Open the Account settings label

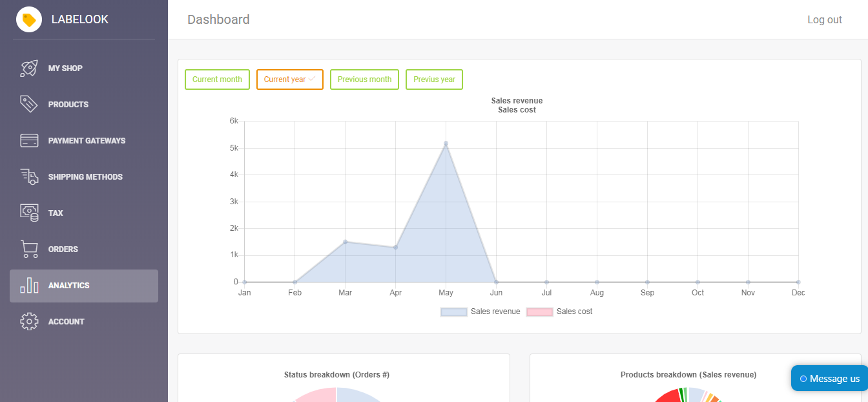pyautogui.click(x=67, y=321)
